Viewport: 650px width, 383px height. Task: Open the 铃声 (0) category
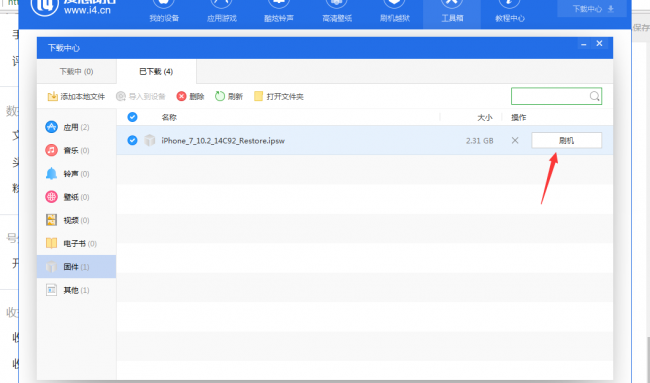[x=76, y=174]
